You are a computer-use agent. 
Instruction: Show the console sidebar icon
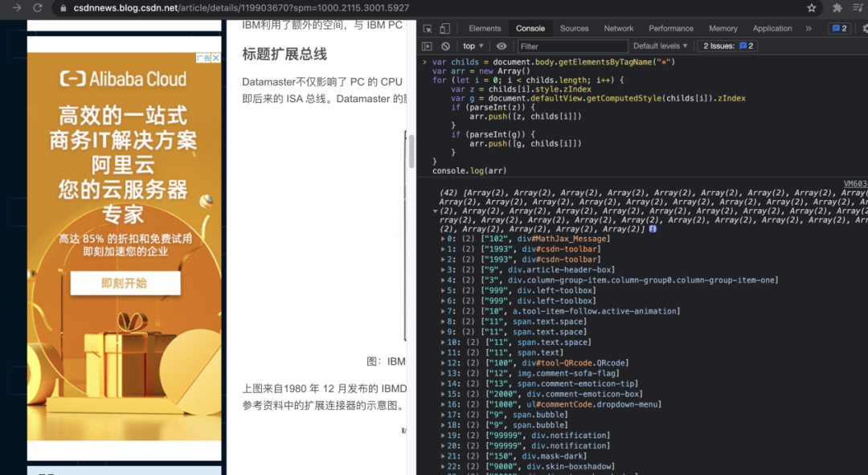click(427, 46)
